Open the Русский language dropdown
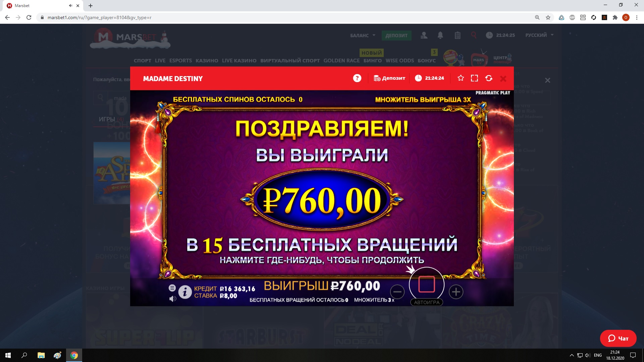Viewport: 644px width, 362px height. (539, 35)
